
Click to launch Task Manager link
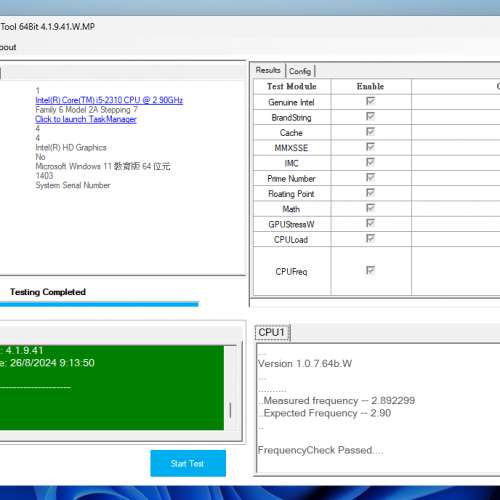click(86, 119)
